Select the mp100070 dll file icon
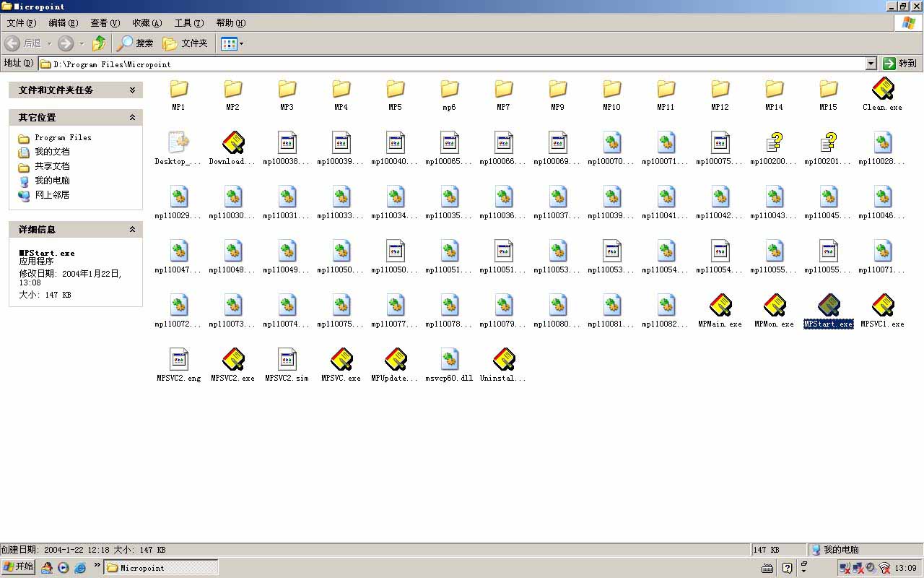 (x=611, y=143)
